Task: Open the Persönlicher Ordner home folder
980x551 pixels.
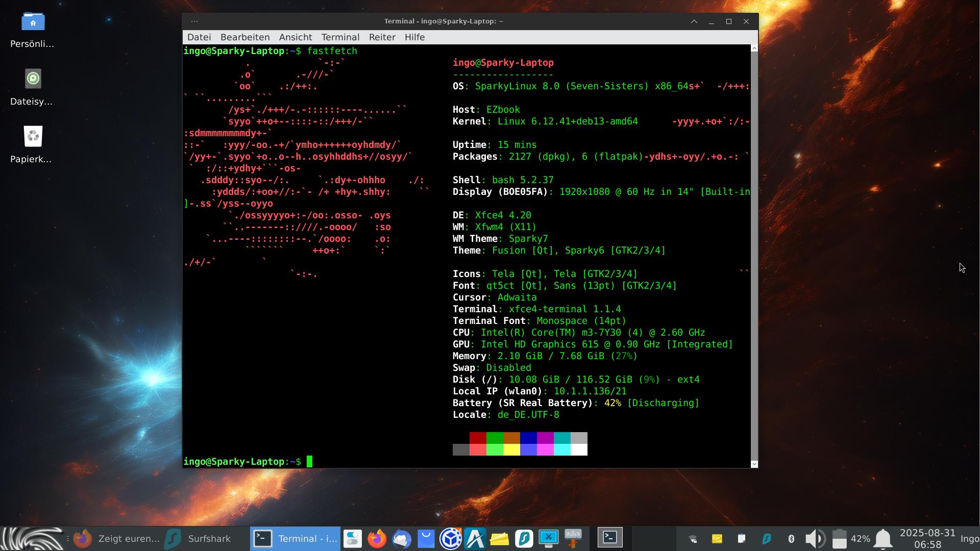Action: (x=33, y=21)
